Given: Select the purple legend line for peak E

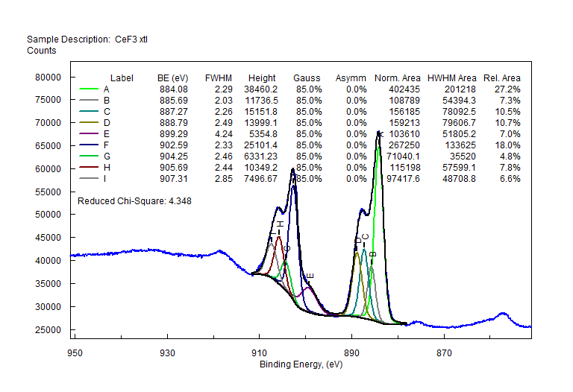Looking at the screenshot, I should [x=90, y=134].
